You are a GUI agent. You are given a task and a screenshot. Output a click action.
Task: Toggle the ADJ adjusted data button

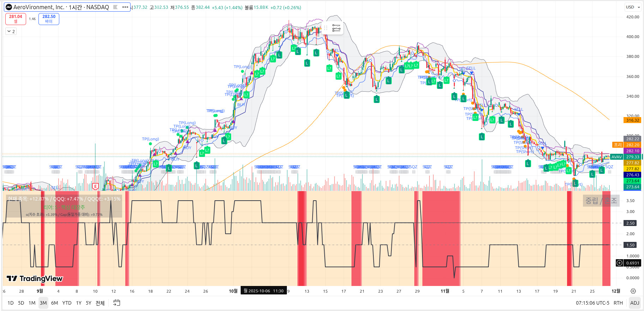coord(634,303)
